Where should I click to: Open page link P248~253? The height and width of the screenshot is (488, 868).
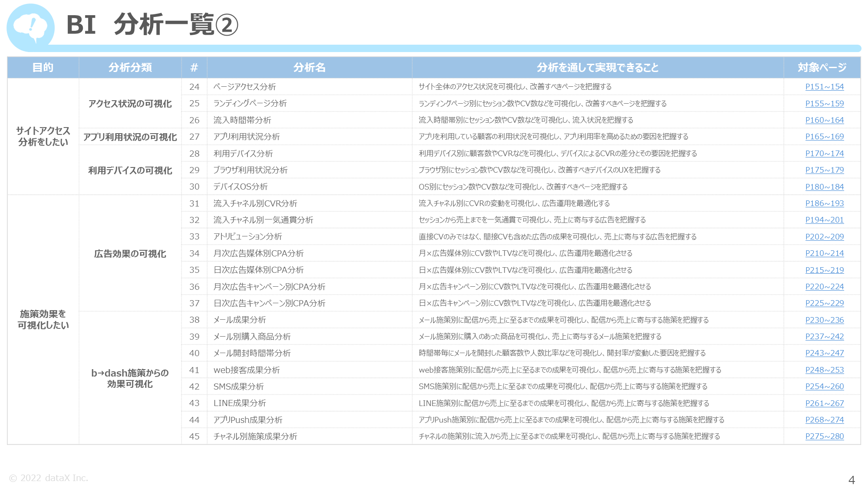[x=824, y=370]
